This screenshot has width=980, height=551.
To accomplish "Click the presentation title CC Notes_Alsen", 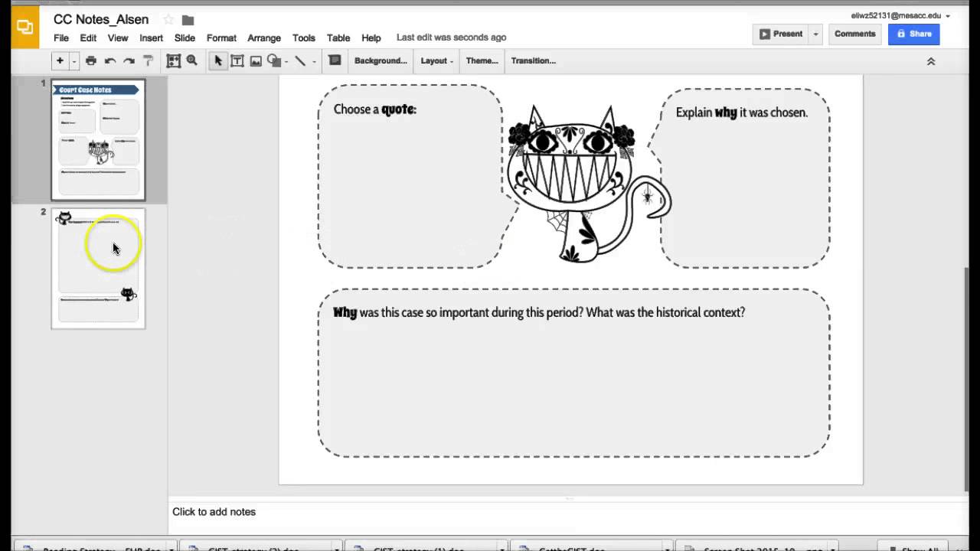I will coord(101,19).
